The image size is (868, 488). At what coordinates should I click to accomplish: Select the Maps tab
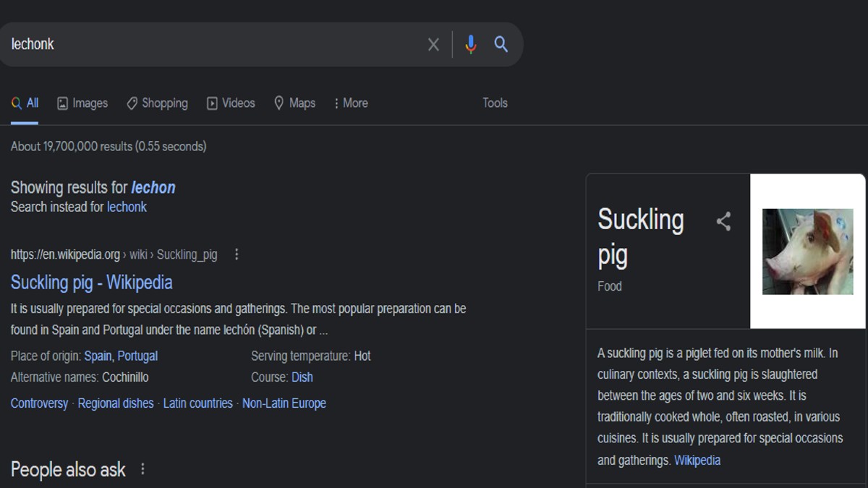tap(294, 103)
